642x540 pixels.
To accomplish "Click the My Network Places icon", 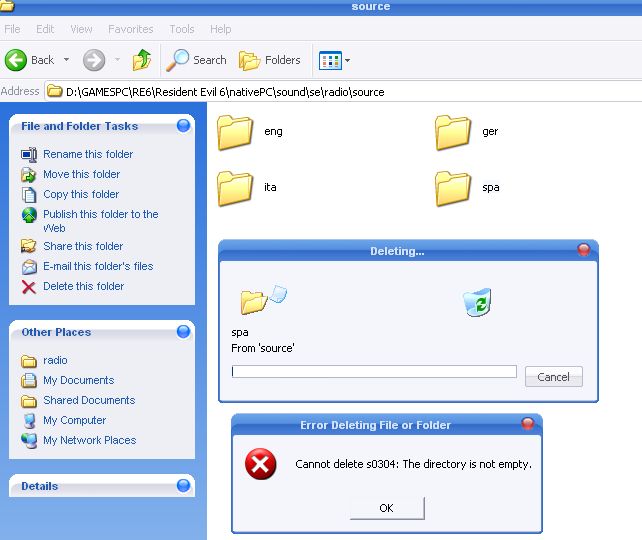I will 29,441.
